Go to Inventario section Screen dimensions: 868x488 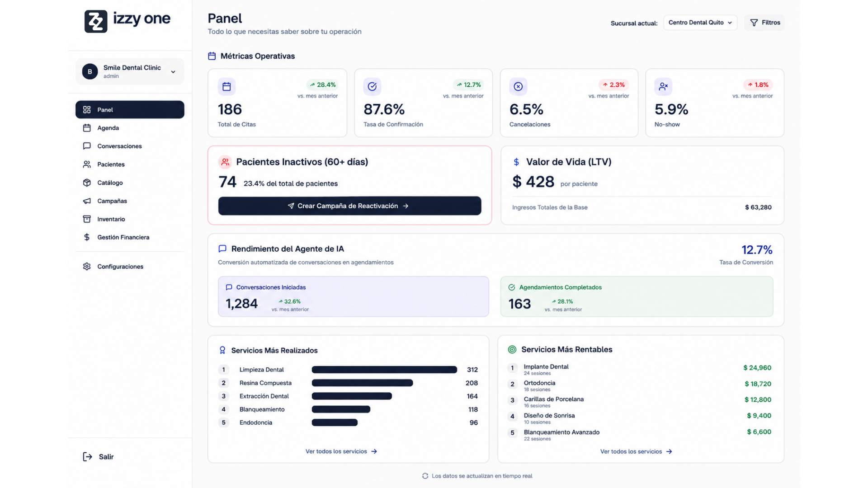130,219
